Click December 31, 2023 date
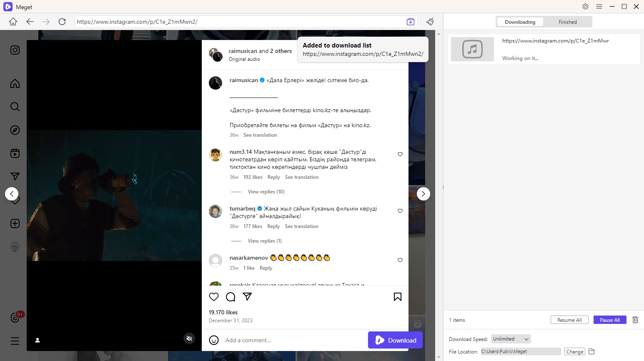644x361 pixels. pyautogui.click(x=231, y=321)
